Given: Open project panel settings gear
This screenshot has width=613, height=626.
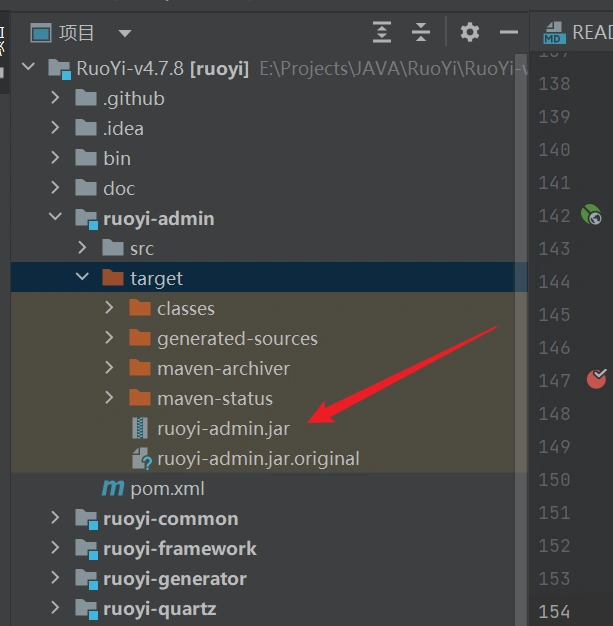Looking at the screenshot, I should coord(470,33).
